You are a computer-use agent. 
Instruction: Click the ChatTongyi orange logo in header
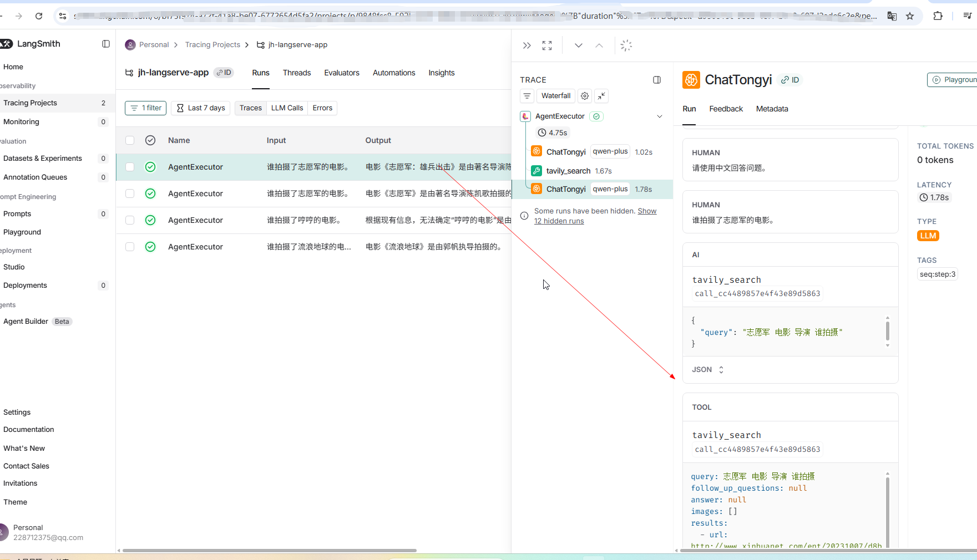[x=691, y=80]
